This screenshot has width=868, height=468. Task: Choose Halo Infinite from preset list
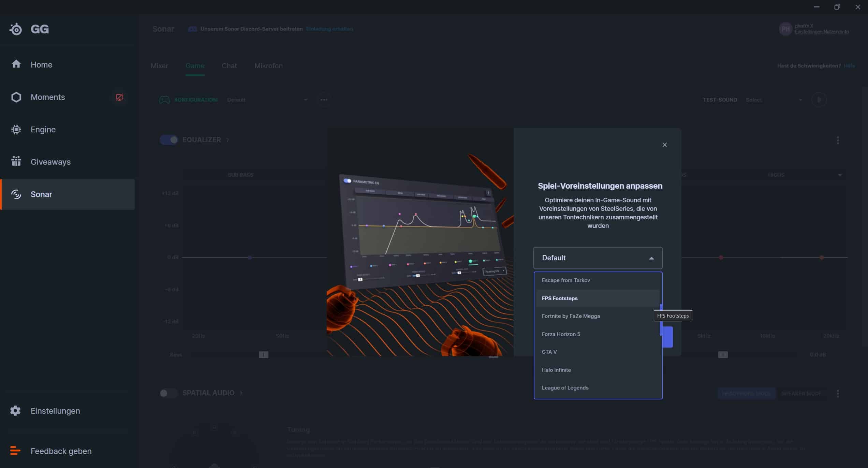point(556,370)
